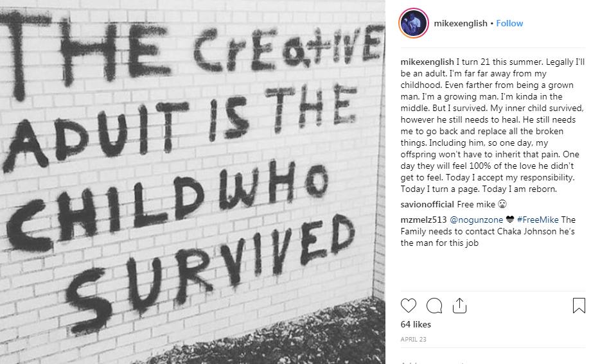Screen dimensions: 600x364
Task: Click the graffiti wall photo
Action: point(193,182)
